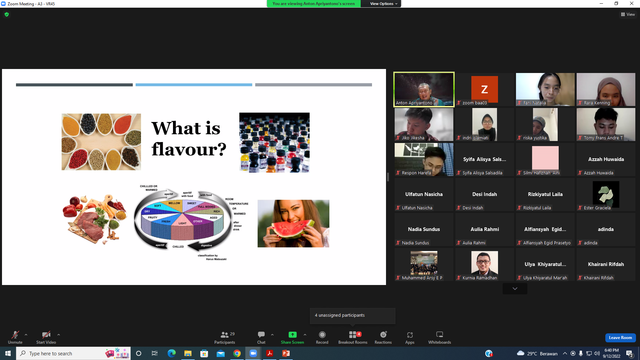Select the Khairani Rifdah participant tile
This screenshot has height=360, width=640.
point(606,264)
